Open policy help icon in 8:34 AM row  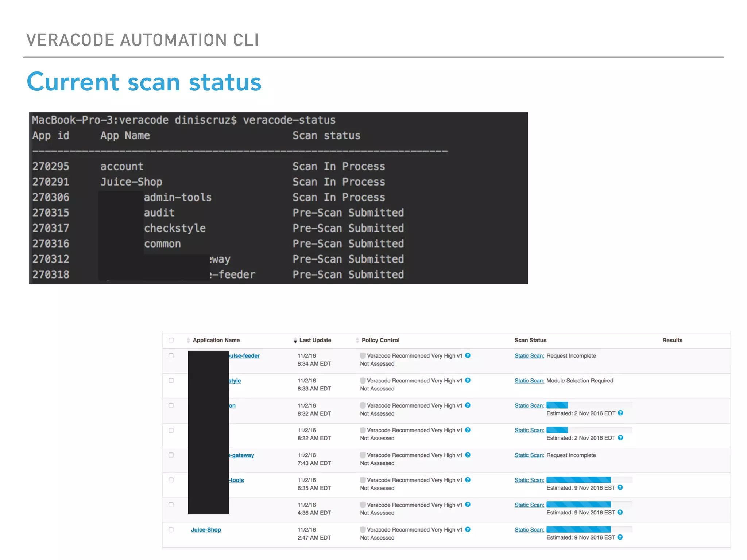[468, 355]
